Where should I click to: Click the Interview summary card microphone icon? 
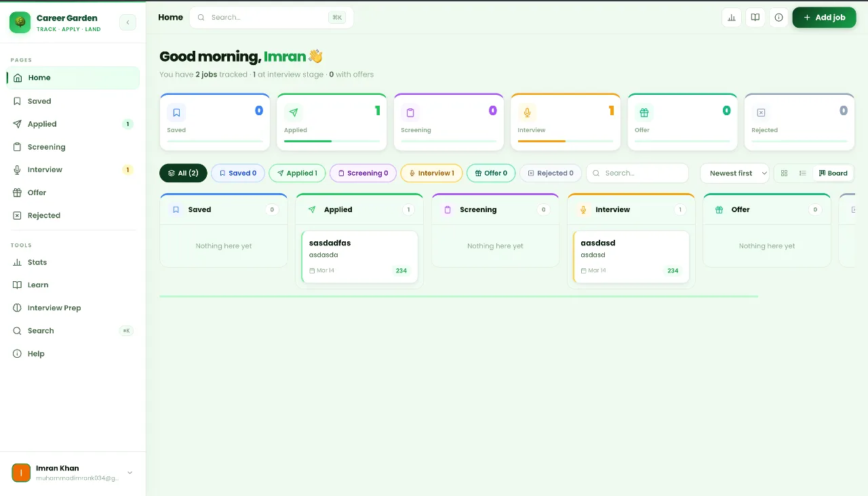(x=527, y=112)
